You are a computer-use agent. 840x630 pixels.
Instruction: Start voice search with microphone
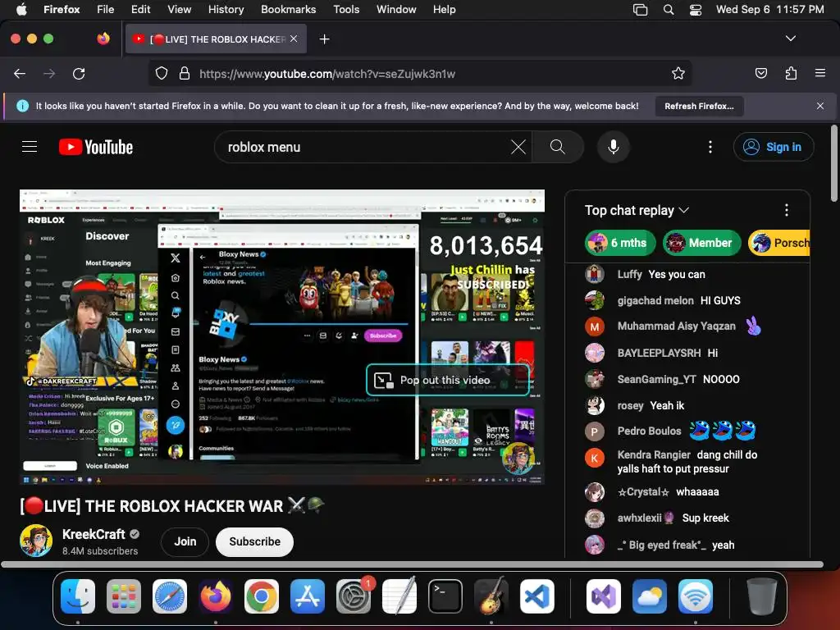click(614, 147)
